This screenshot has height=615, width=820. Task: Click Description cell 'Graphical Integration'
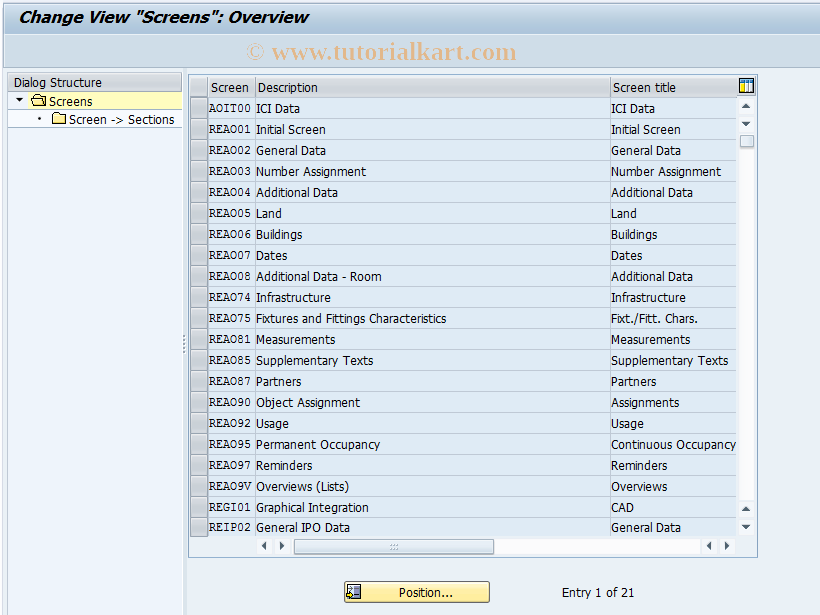click(432, 507)
